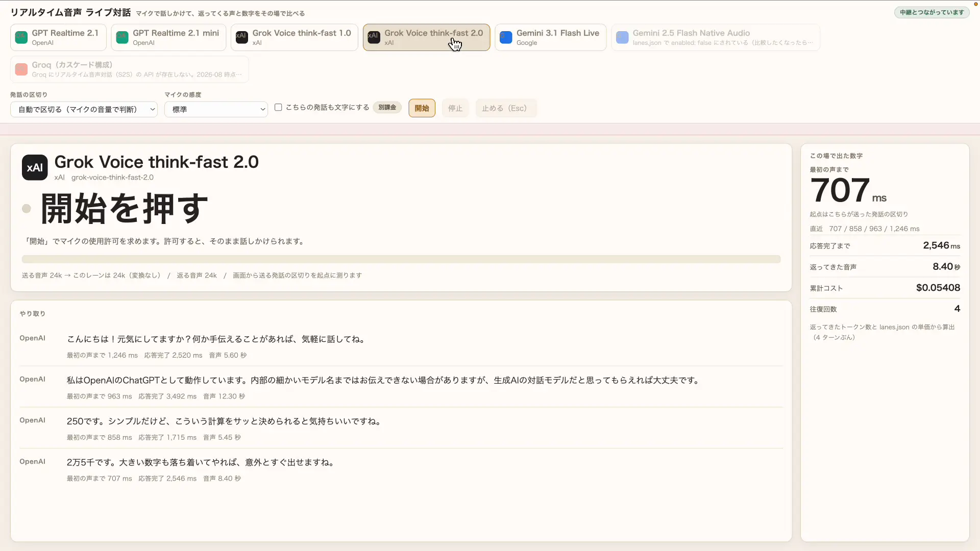
Task: Click the やり取り section heading
Action: tap(33, 314)
